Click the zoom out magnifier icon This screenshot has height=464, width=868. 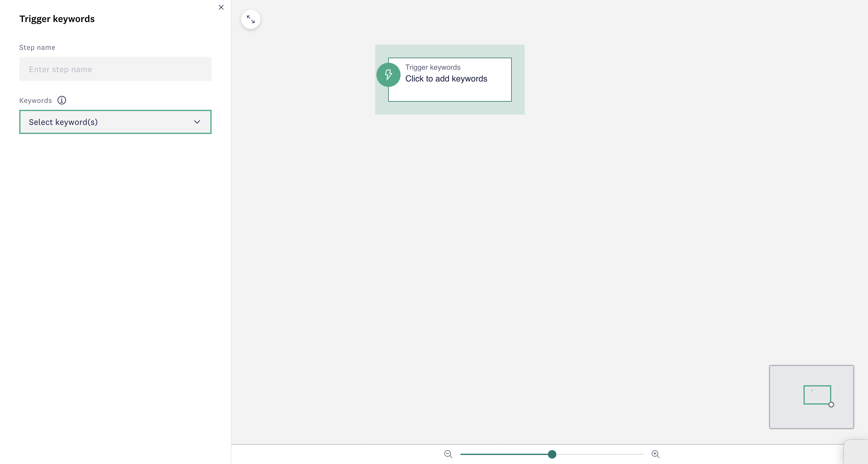click(448, 454)
